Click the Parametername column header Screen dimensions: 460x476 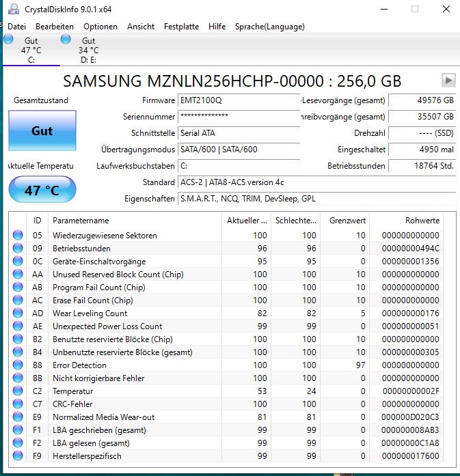(x=135, y=221)
